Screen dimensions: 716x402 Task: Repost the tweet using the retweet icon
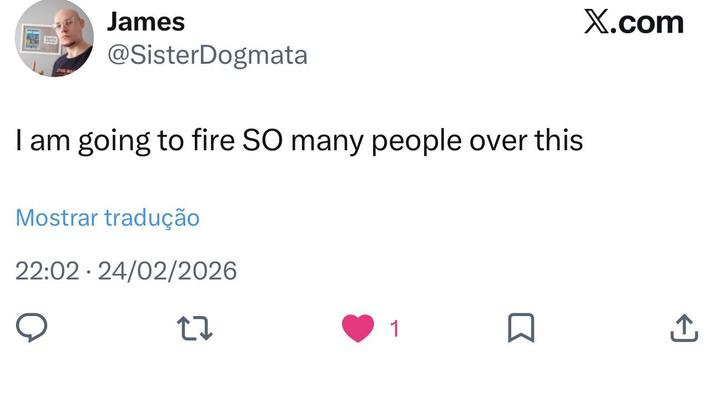[x=194, y=328]
